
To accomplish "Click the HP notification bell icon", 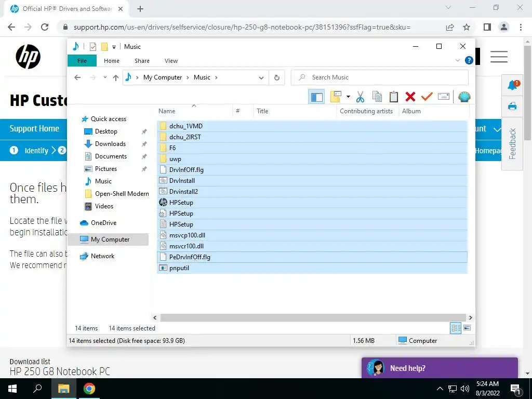I will click(513, 85).
